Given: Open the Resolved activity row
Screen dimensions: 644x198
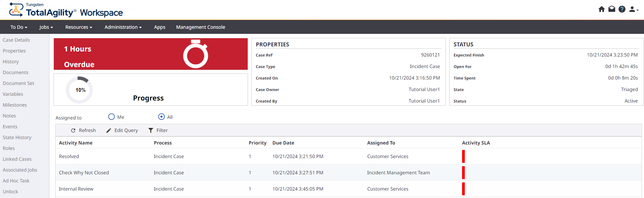Looking at the screenshot, I should (69, 156).
